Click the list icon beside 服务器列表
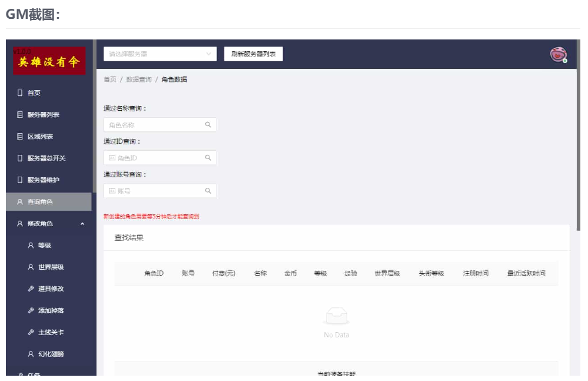Screen dimensions: 588x381 (x=20, y=114)
